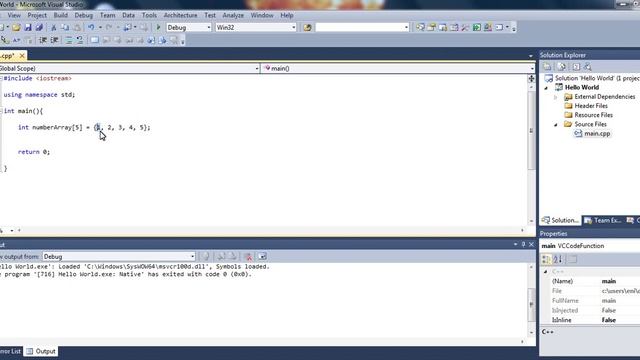Image resolution: width=640 pixels, height=360 pixels.
Task: Click the Redo arrow icon
Action: 109,27
